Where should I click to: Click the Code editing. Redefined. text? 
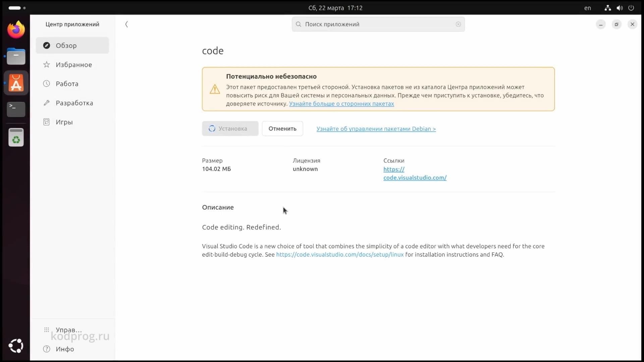(x=241, y=227)
